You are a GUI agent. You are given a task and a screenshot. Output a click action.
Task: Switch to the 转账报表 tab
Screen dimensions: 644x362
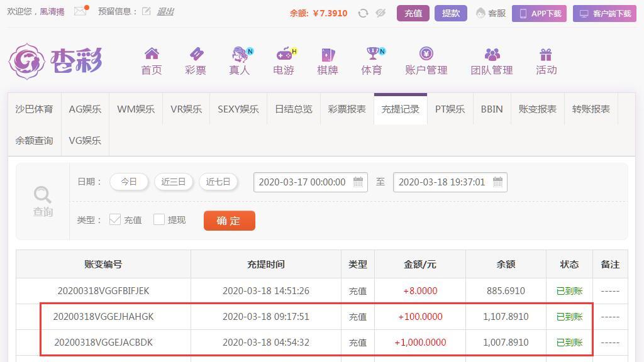[591, 109]
